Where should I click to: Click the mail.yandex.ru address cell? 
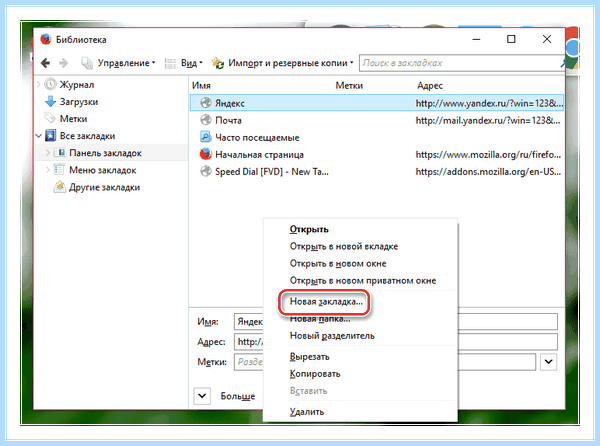pyautogui.click(x=488, y=120)
